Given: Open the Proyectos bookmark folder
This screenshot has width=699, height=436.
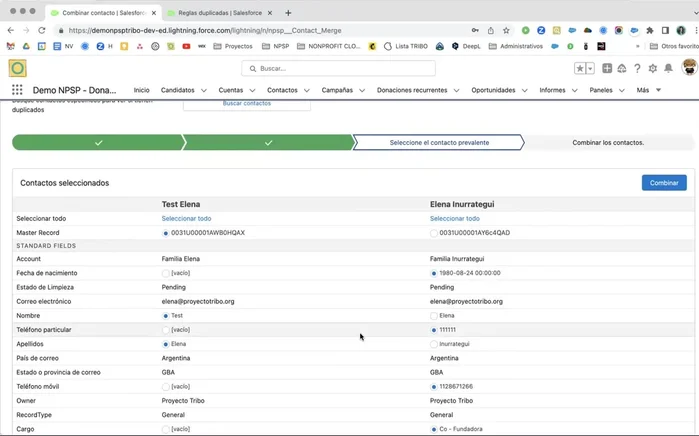Looking at the screenshot, I should (233, 46).
